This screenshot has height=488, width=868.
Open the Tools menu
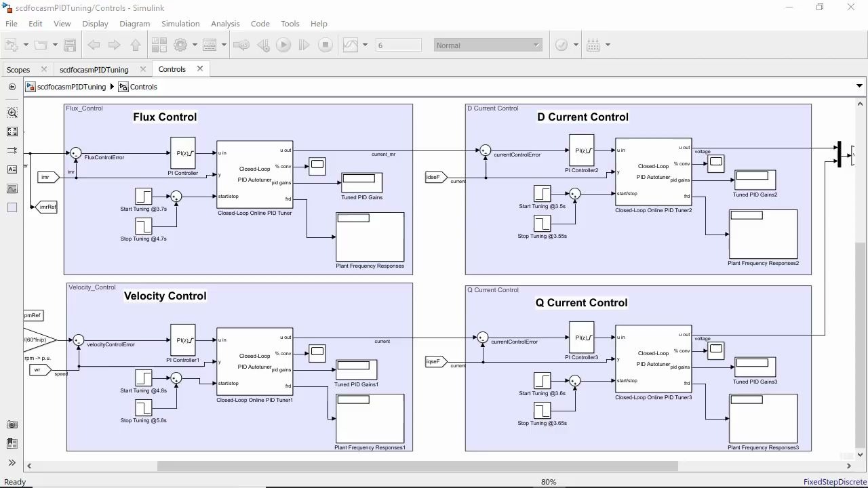(x=290, y=23)
